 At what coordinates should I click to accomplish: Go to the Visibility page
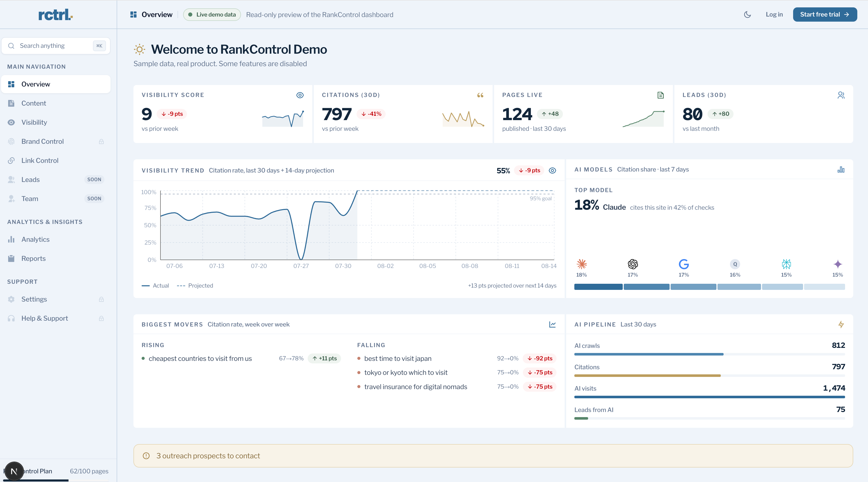coord(56,122)
